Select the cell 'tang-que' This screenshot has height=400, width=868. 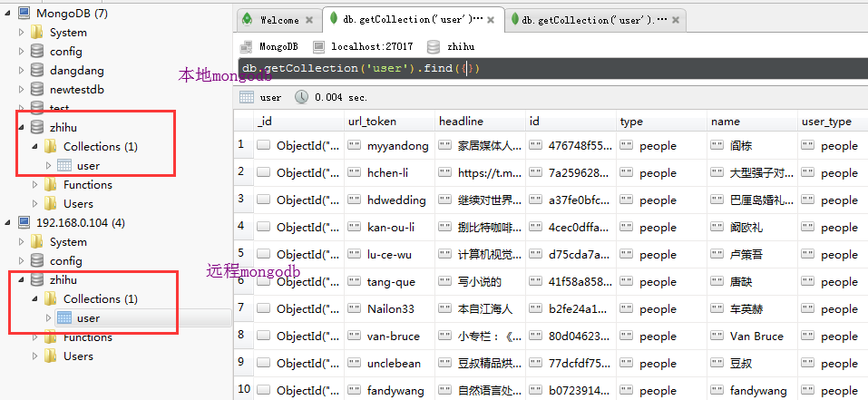coord(389,281)
